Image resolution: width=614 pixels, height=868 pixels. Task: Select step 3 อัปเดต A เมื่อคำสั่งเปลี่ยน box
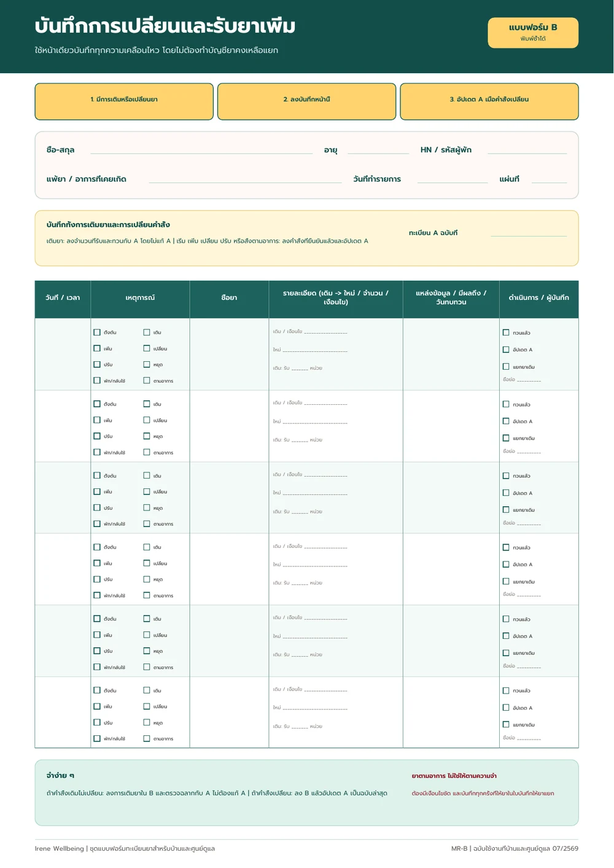pos(489,101)
